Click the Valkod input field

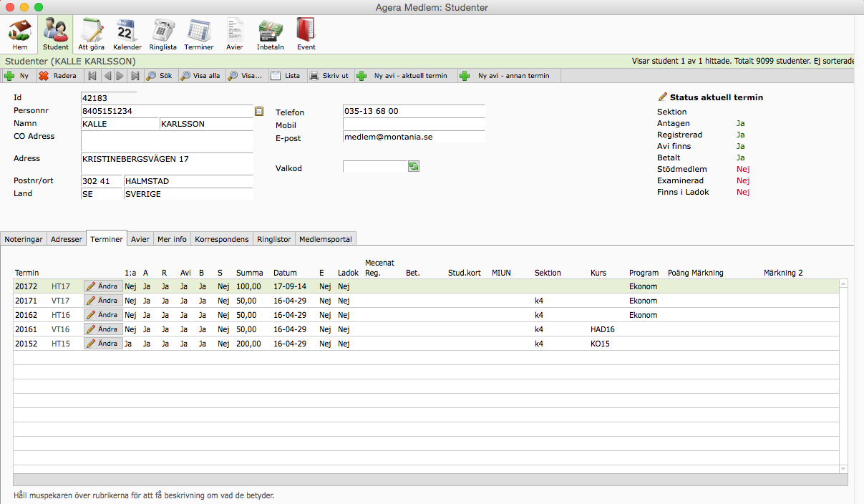coord(375,167)
